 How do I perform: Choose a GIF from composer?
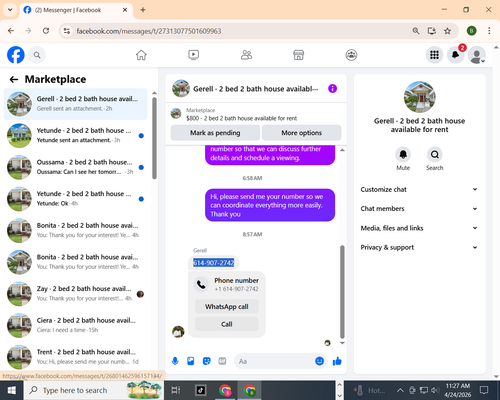[222, 361]
